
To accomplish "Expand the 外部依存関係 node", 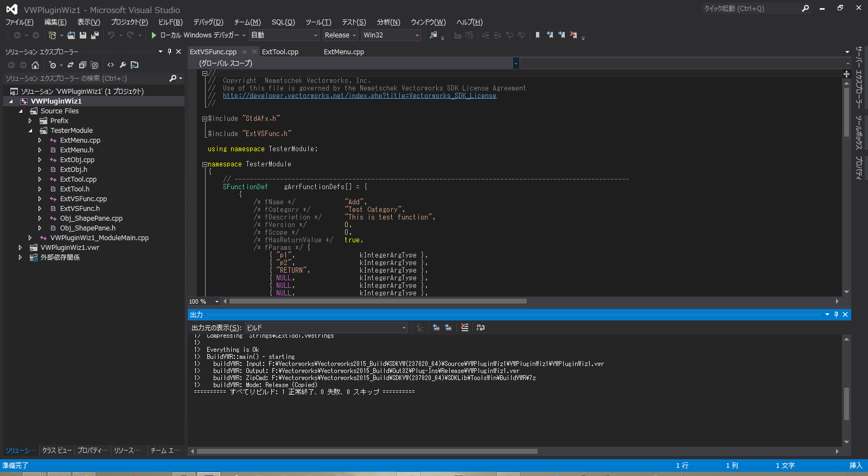I will click(x=21, y=258).
